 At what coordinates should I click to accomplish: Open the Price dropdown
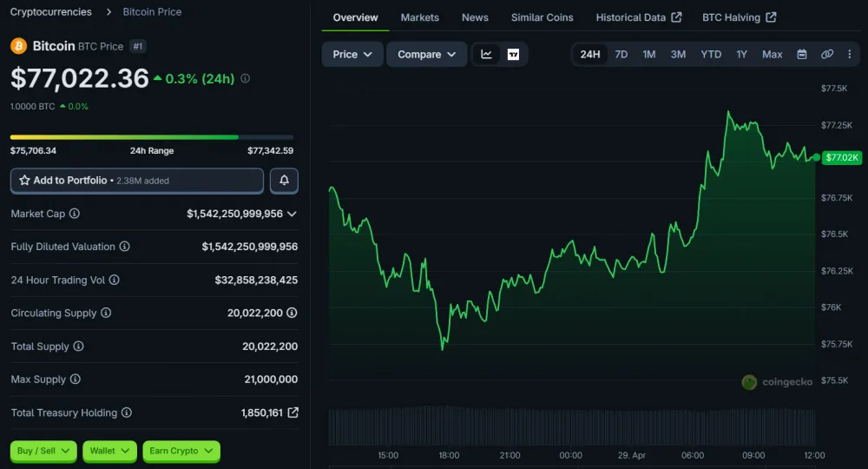click(x=352, y=54)
